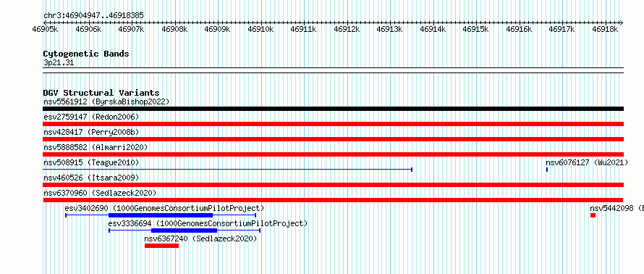Click the nsv428417 (Perry2008b) red bar
This screenshot has width=644, height=274.
click(333, 139)
